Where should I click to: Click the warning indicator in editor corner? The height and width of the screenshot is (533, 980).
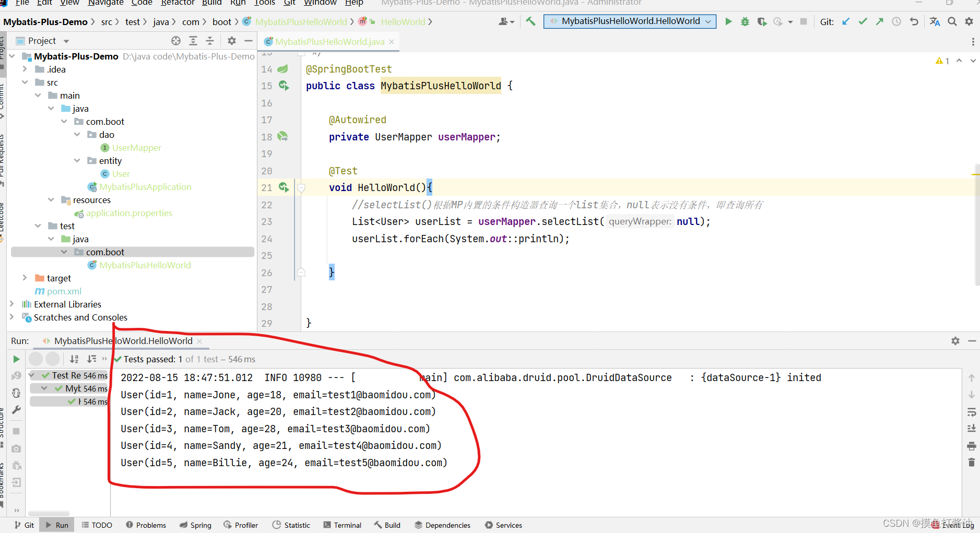click(942, 61)
